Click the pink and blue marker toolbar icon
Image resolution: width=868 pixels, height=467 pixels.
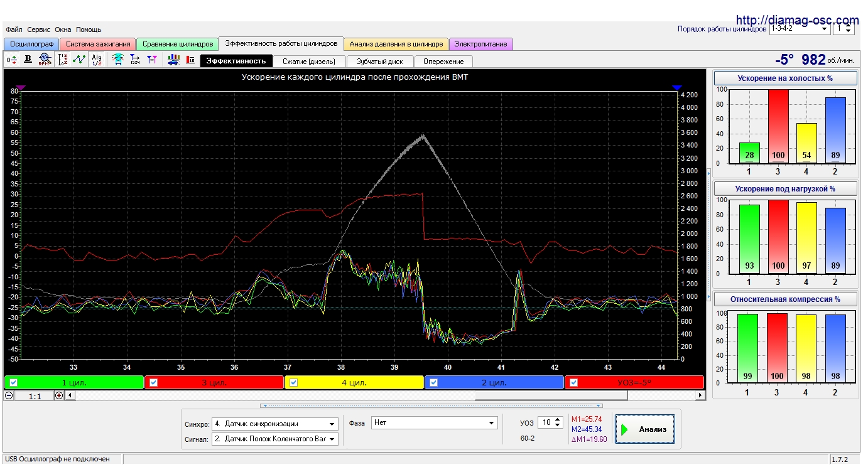[151, 60]
